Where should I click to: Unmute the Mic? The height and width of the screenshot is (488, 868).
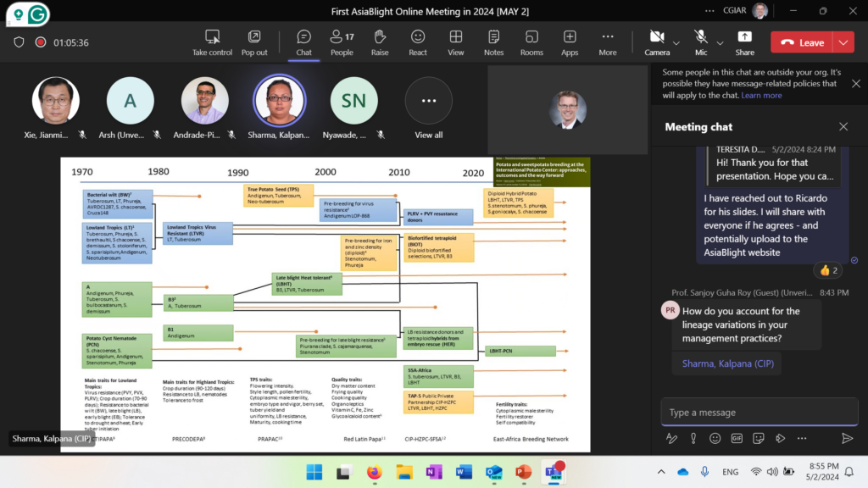[x=700, y=37]
